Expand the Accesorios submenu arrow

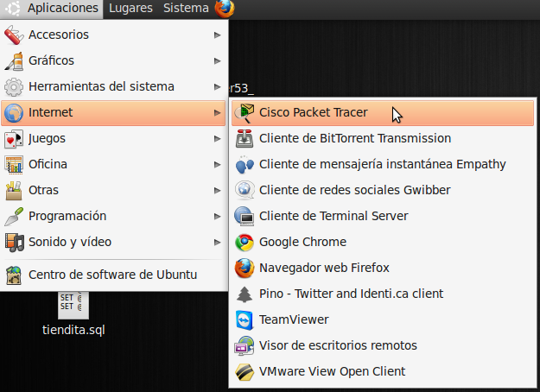click(218, 35)
